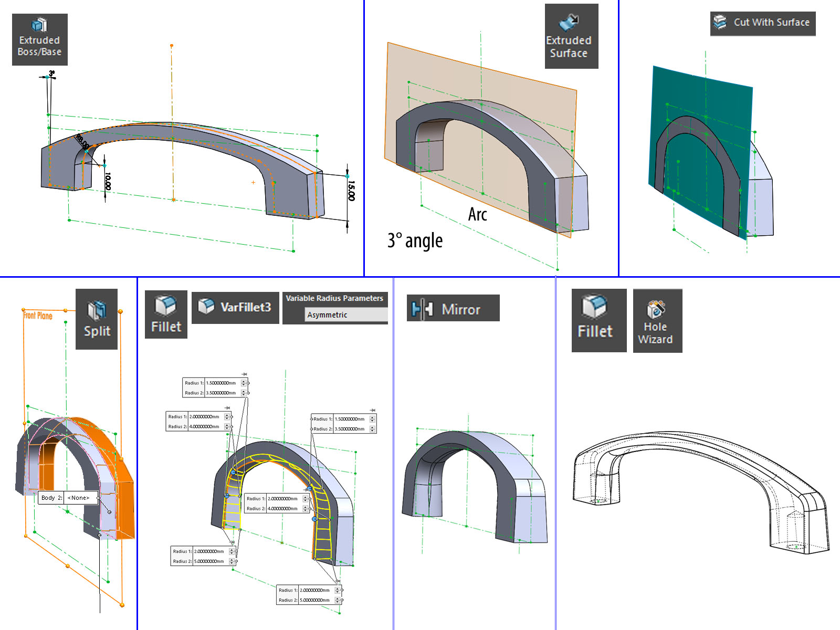This screenshot has height=630, width=840.
Task: Open the Asymmetric profile dropdown
Action: [x=346, y=315]
